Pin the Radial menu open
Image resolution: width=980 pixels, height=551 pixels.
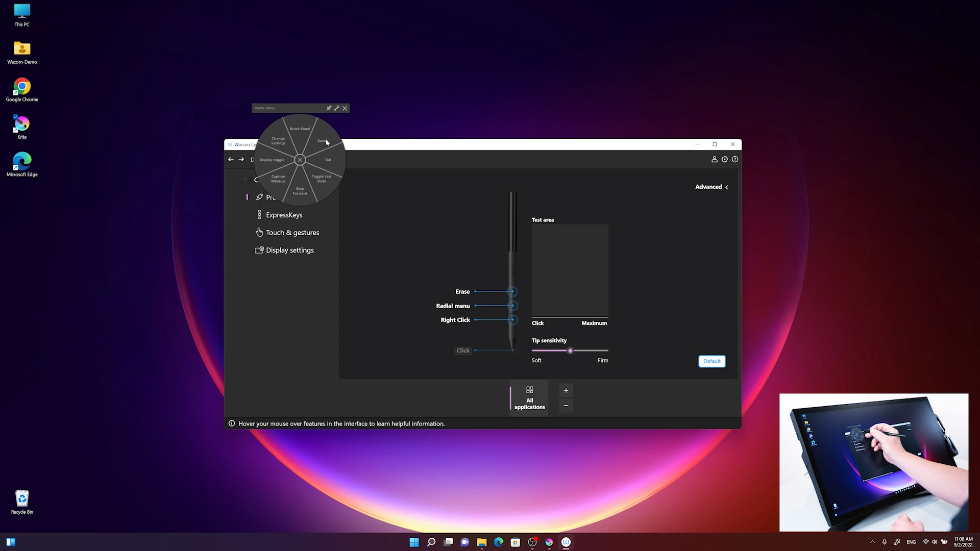[x=329, y=108]
